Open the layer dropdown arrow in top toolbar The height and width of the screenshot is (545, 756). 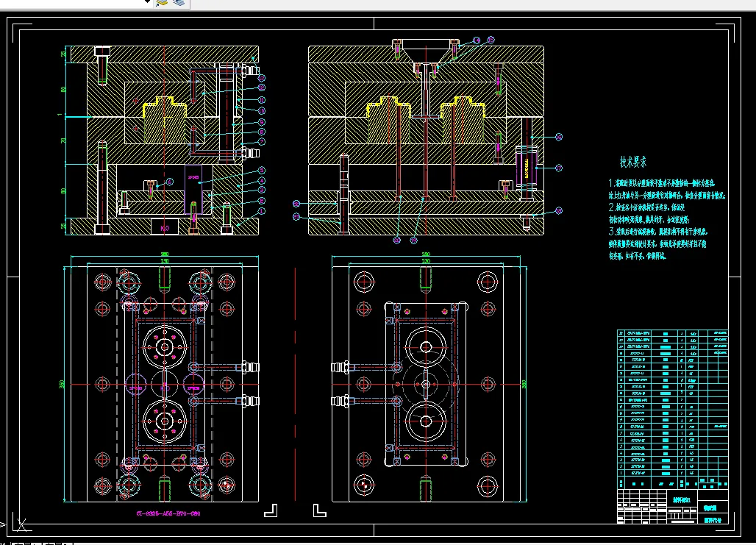click(147, 3)
